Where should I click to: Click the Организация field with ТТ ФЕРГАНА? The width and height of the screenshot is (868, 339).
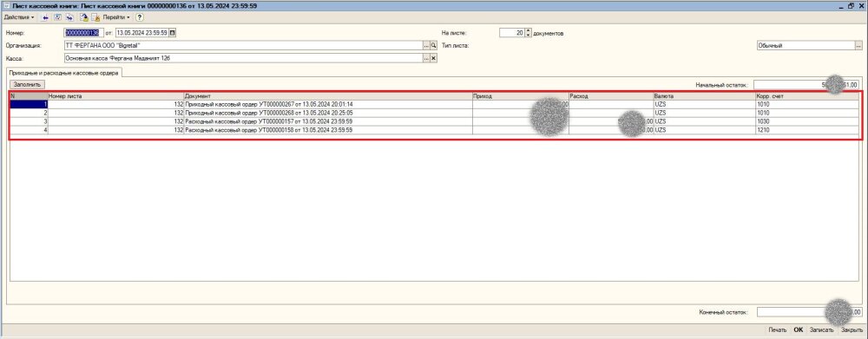[244, 45]
